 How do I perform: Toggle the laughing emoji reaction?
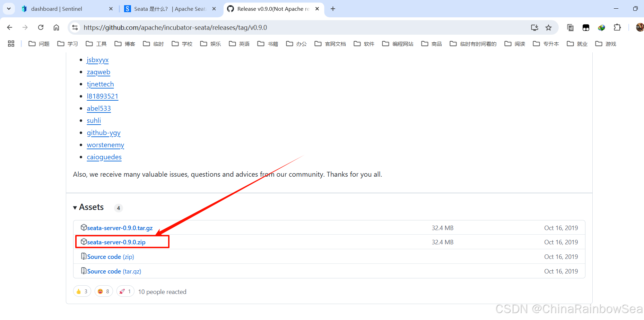103,291
